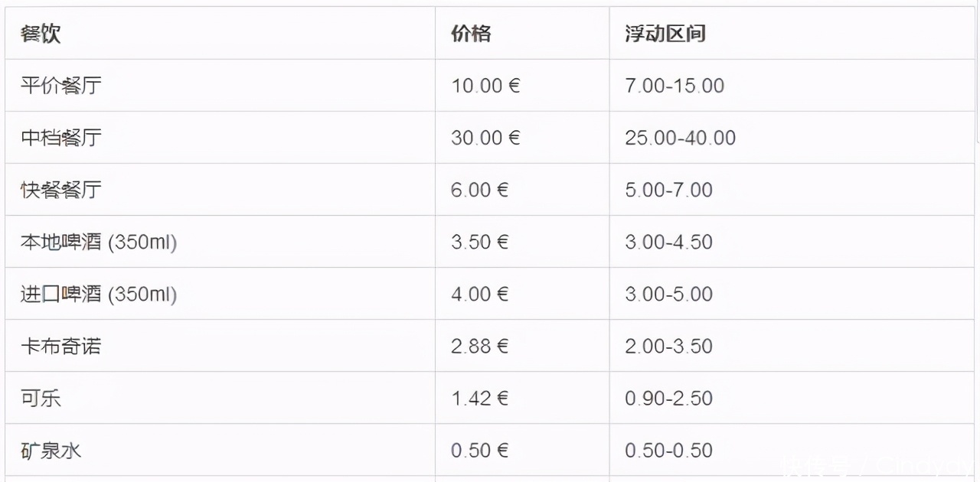The width and height of the screenshot is (980, 482).
Task: Select the 进口啤酒 (350ml) cell
Action: coord(99,294)
